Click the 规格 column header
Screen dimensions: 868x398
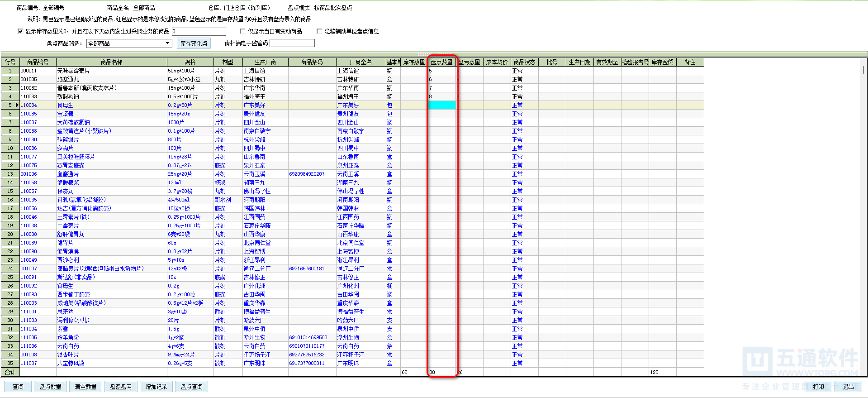(x=190, y=62)
